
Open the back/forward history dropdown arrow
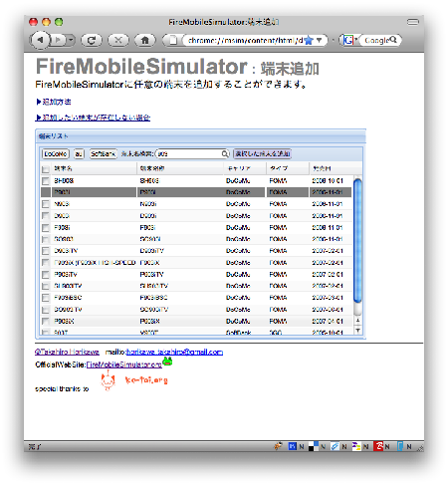coord(71,40)
